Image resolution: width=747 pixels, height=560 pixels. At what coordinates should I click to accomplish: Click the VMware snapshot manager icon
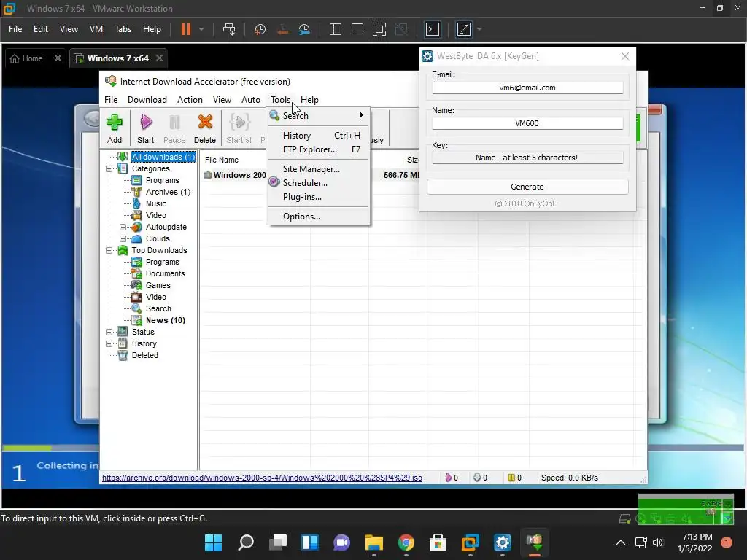(x=304, y=29)
